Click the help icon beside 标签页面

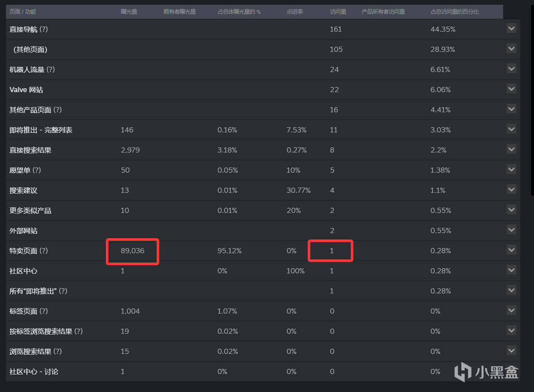pyautogui.click(x=43, y=311)
